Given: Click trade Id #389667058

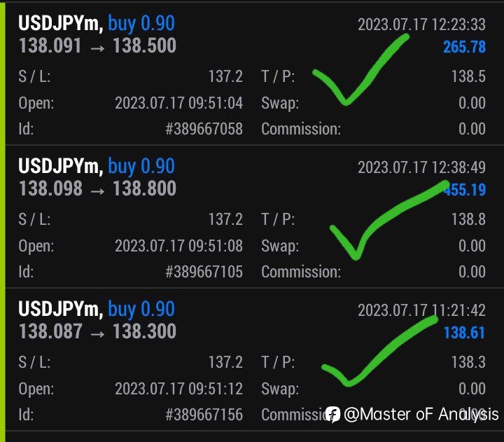Looking at the screenshot, I should [x=204, y=129].
